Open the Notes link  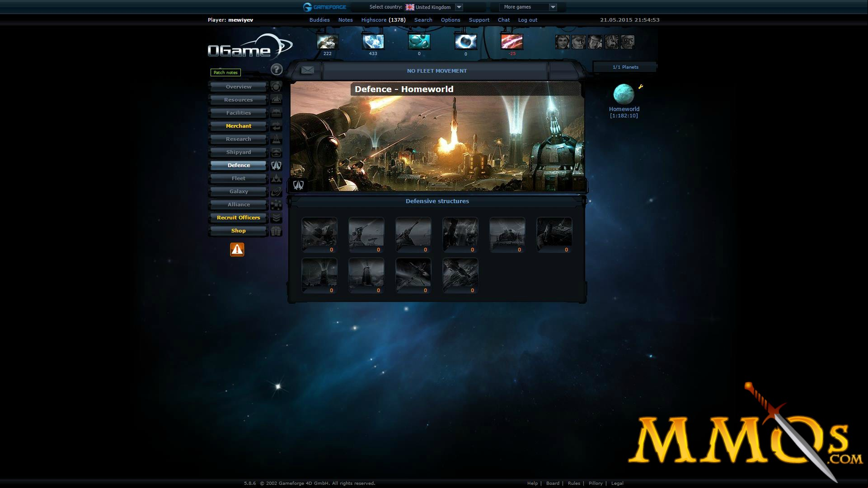tap(346, 20)
